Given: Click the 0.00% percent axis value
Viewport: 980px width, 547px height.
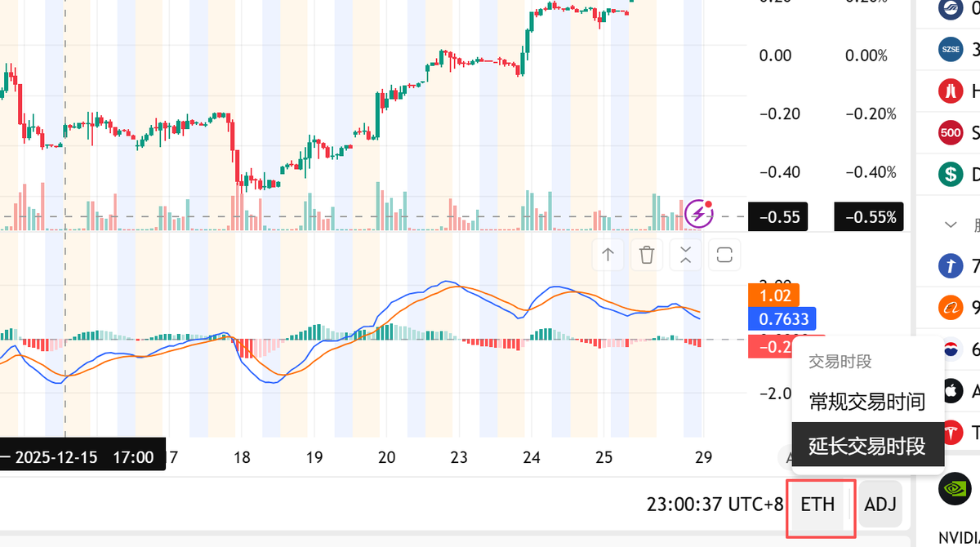Looking at the screenshot, I should [866, 56].
